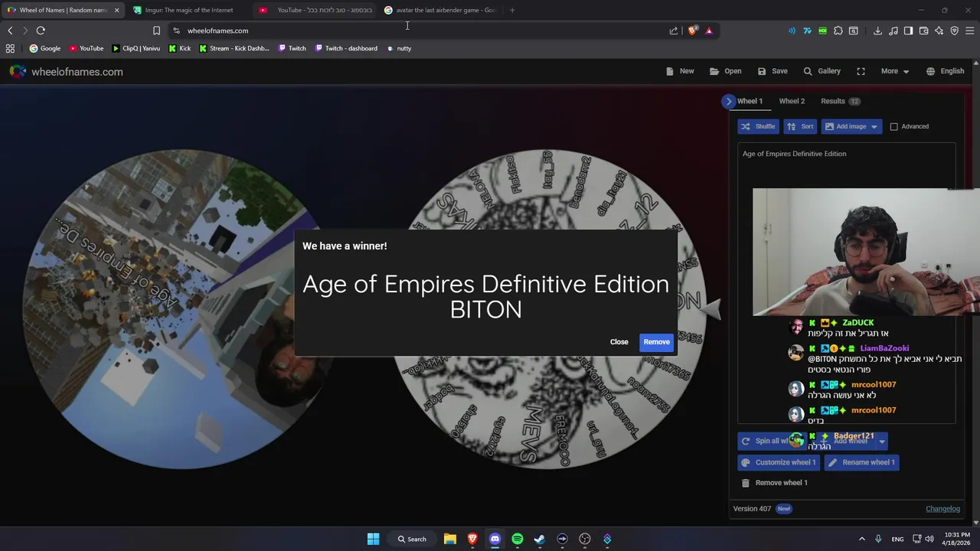
Task: Click the New wheel button
Action: (x=680, y=71)
